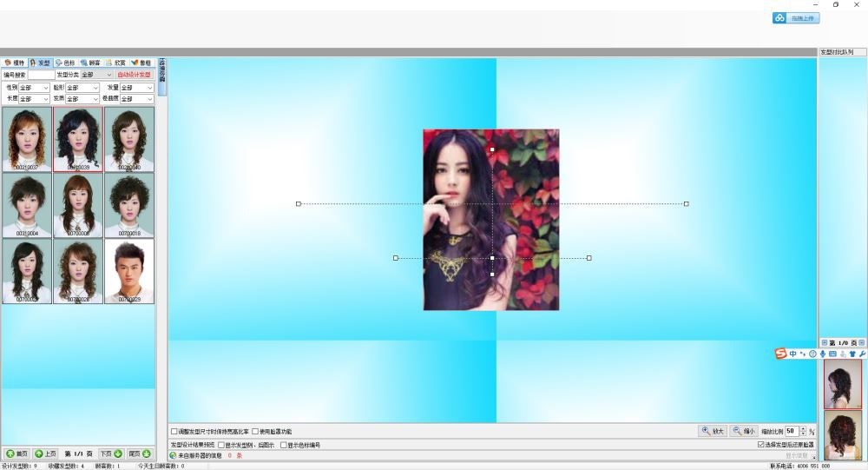Open the 色标 color chart tab
Screen dimensions: 868x470
(65, 63)
